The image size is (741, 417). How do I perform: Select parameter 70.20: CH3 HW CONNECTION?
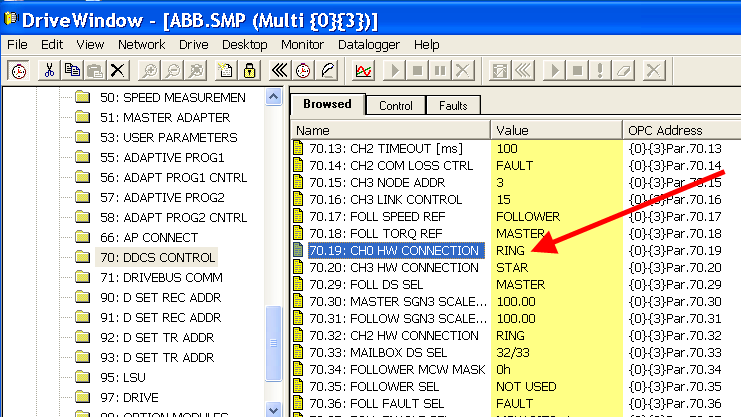(x=393, y=267)
